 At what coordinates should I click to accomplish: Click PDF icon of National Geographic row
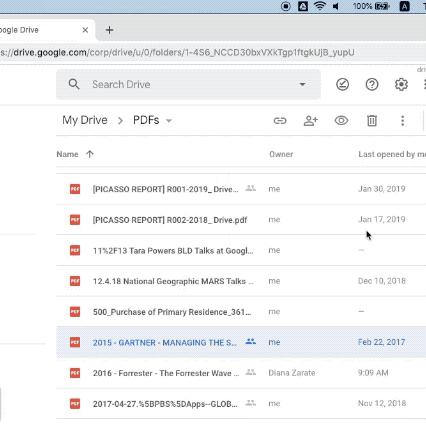coord(75,281)
